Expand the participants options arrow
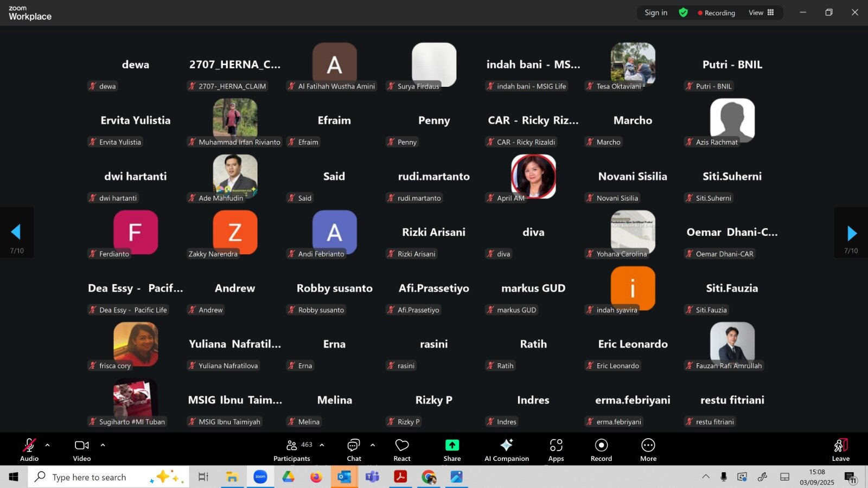 pos(322,445)
